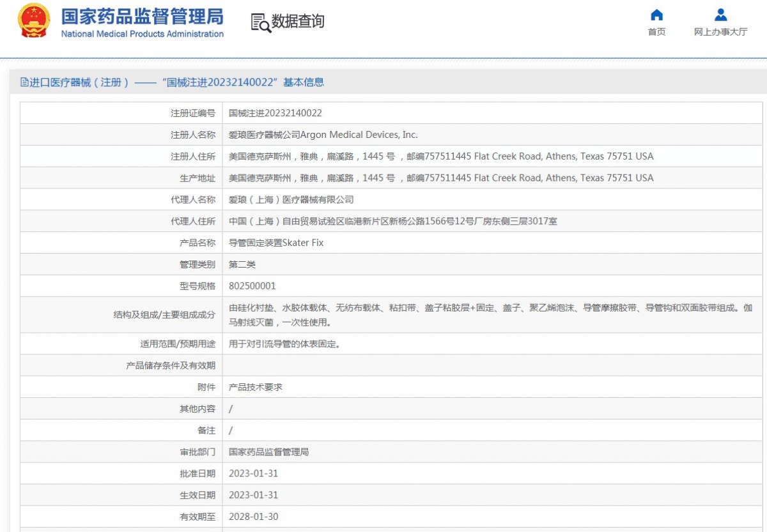Screen dimensions: 767x532
Task: Select the 生产地址 address value
Action: 441,178
